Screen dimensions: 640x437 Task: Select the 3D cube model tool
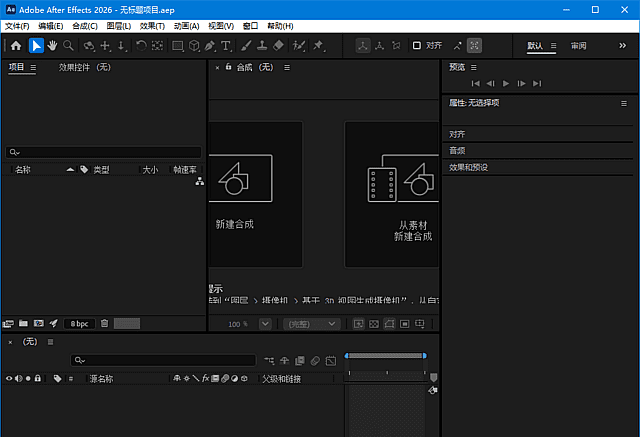pyautogui.click(x=194, y=46)
